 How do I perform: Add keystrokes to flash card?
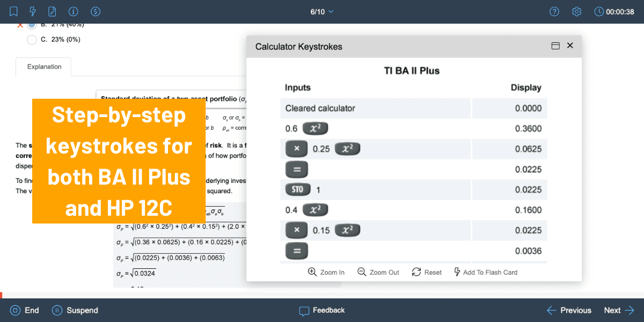(485, 272)
